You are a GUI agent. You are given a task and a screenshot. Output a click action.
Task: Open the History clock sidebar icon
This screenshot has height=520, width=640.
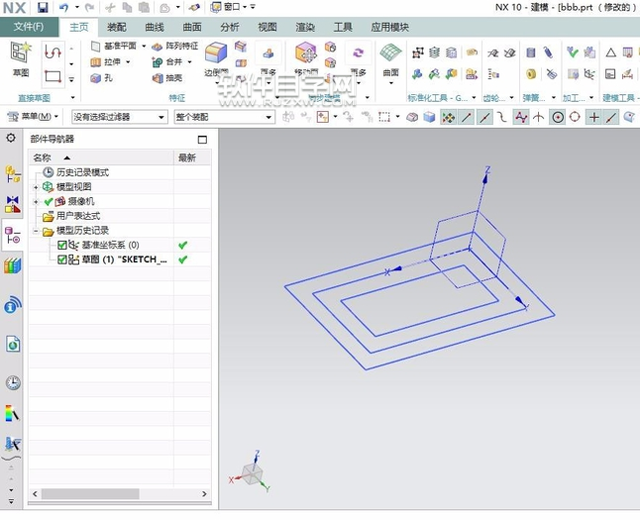[x=13, y=382]
